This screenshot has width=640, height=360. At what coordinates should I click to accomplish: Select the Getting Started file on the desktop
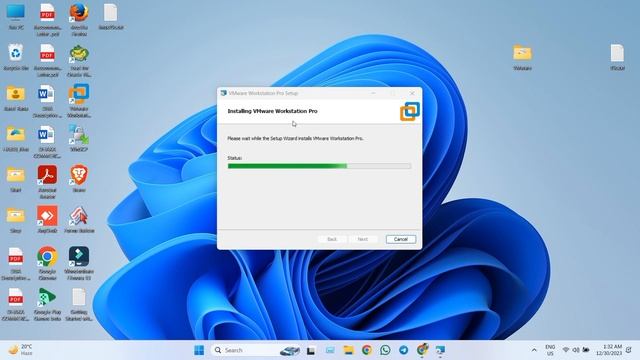(79, 304)
